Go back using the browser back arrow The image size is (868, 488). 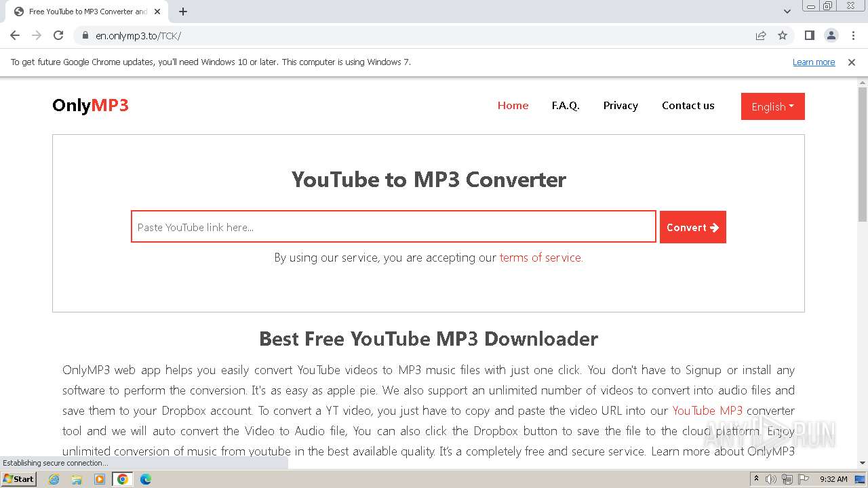coord(15,35)
